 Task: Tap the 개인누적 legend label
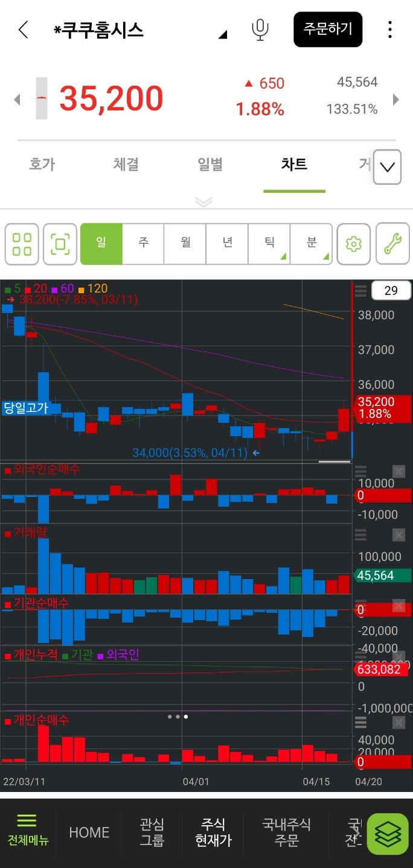31,654
